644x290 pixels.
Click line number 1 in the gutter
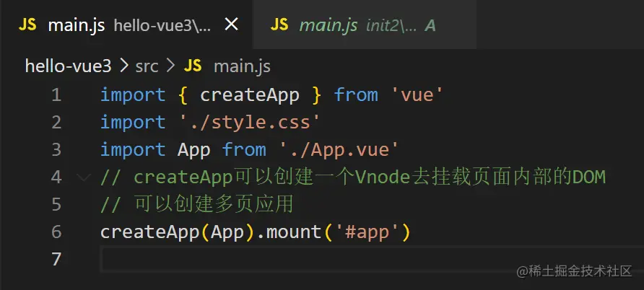56,95
